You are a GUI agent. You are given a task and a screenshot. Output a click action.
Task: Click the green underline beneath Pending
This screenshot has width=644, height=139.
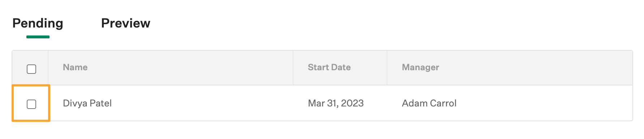click(x=38, y=37)
